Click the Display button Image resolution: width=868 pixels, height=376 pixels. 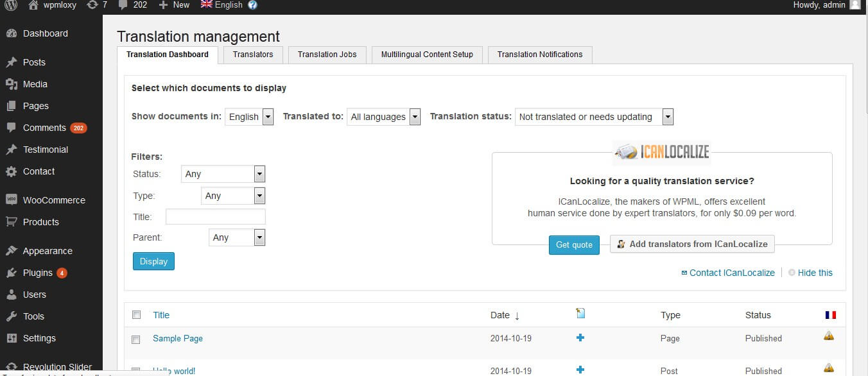(153, 261)
